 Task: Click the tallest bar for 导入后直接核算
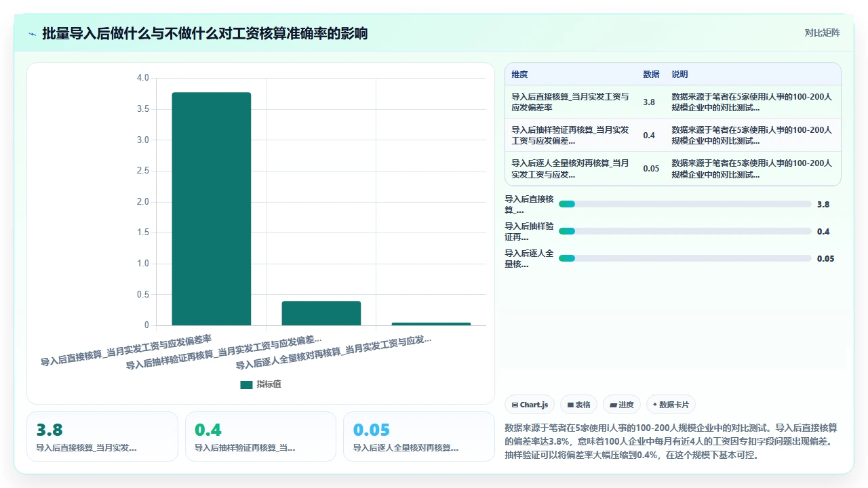[212, 209]
